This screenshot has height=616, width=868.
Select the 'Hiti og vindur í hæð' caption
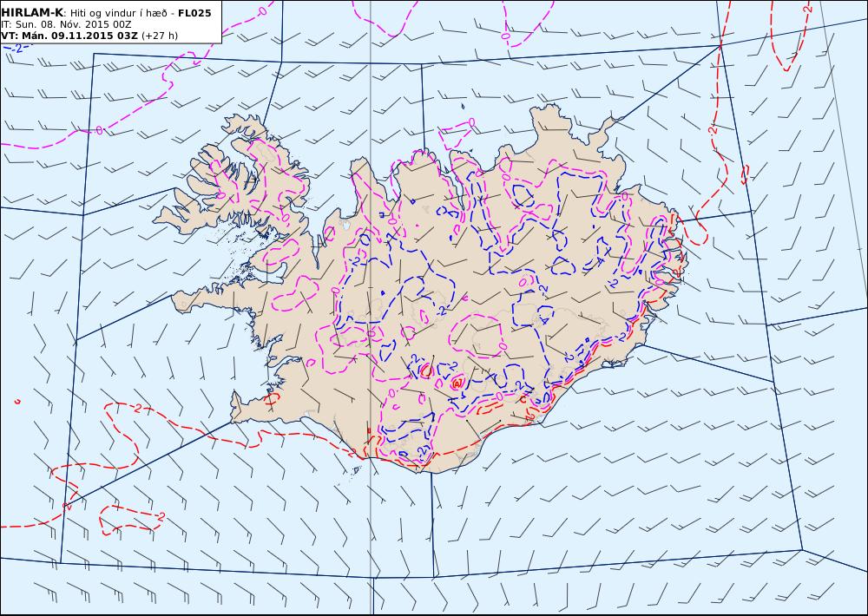coord(120,13)
